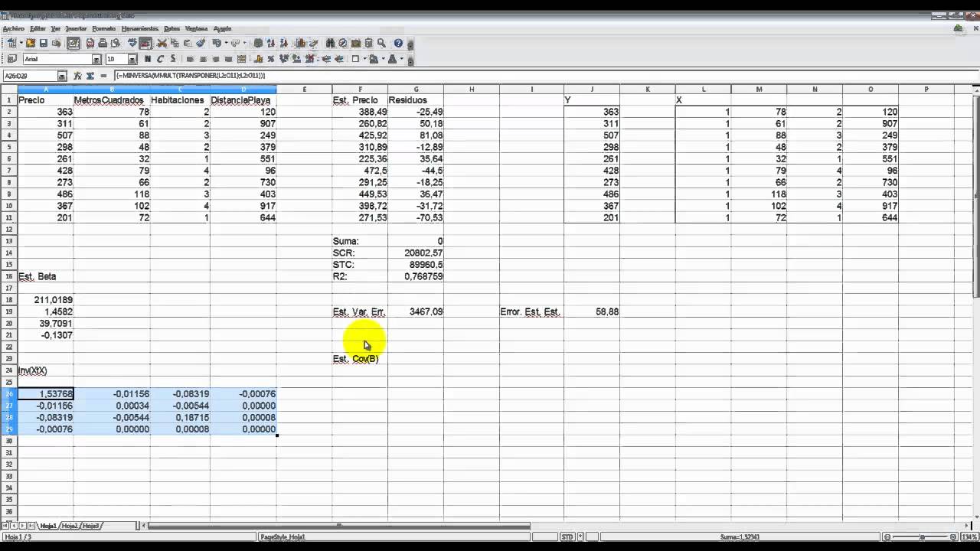Open the font size dropdown
This screenshot has width=980, height=551.
coord(132,59)
